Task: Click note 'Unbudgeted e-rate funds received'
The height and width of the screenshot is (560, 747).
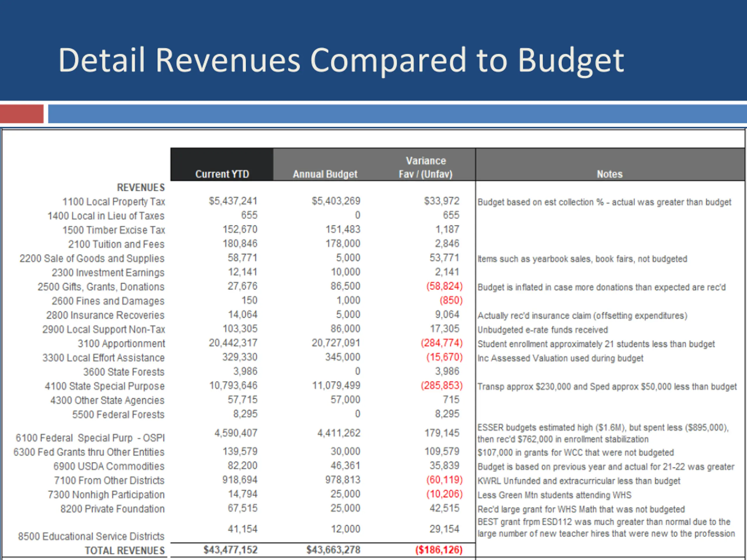Action: [x=542, y=330]
